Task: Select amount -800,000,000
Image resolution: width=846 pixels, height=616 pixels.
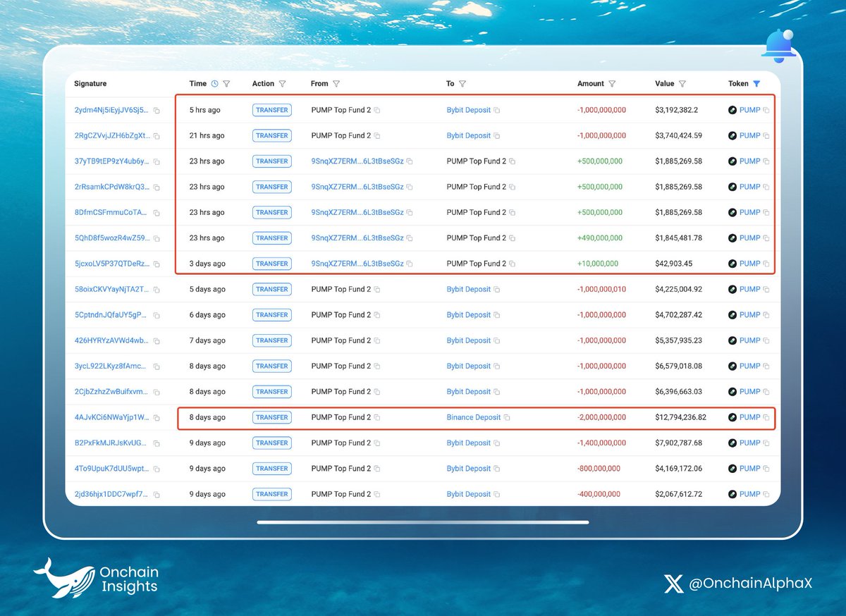Action: tap(599, 469)
